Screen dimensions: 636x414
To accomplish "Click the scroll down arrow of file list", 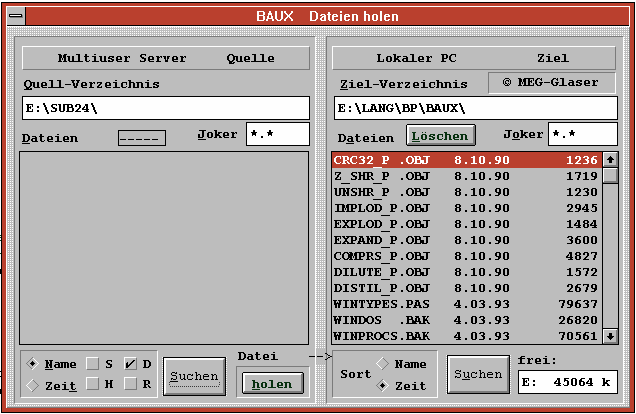I will click(610, 336).
